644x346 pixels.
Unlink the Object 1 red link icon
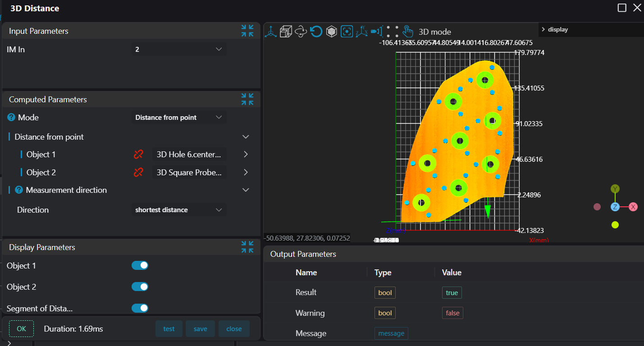pyautogui.click(x=138, y=155)
